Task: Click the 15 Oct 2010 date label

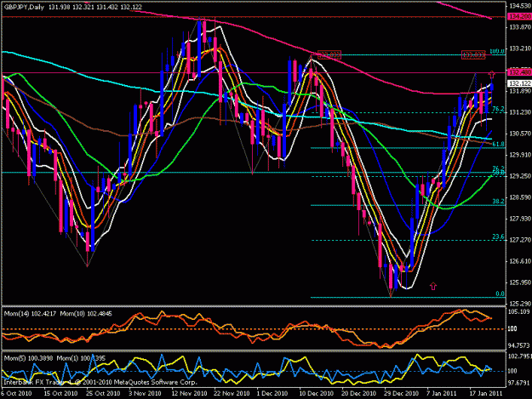Action: tap(60, 394)
